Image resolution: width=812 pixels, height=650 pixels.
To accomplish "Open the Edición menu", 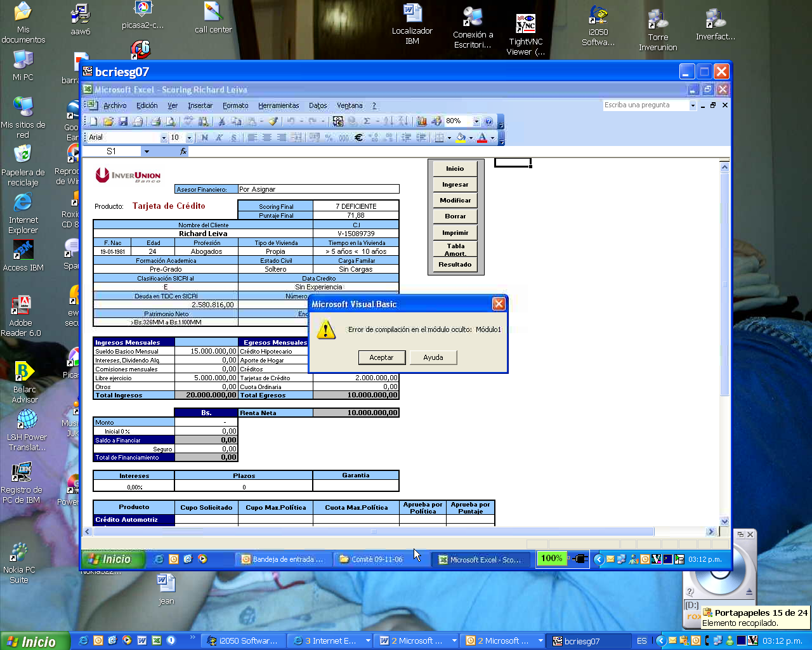I will pyautogui.click(x=147, y=105).
